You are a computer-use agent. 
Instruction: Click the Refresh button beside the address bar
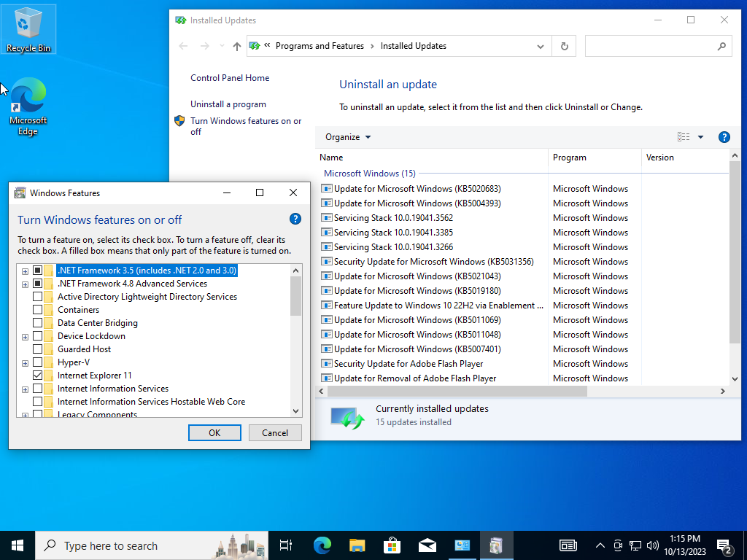coord(564,46)
